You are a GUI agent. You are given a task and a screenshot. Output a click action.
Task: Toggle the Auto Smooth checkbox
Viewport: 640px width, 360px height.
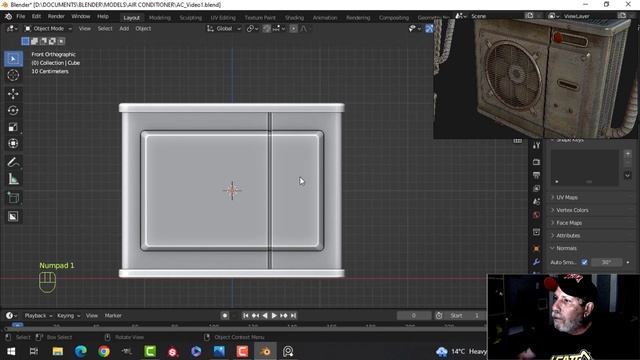584,262
